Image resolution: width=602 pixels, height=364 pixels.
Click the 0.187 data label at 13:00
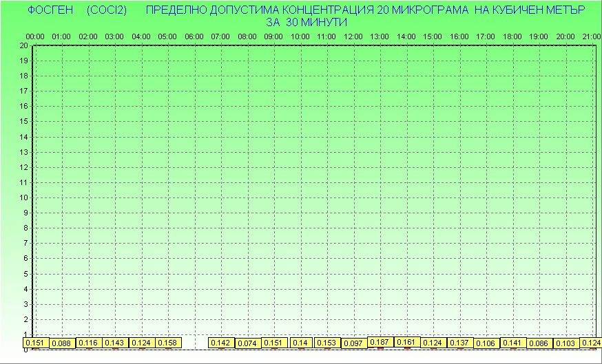click(380, 342)
